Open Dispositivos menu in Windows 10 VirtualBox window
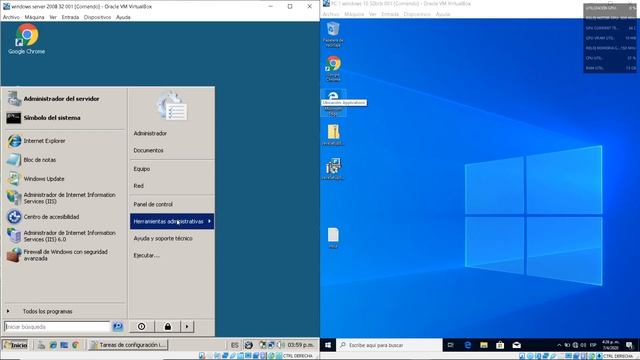 [x=417, y=14]
